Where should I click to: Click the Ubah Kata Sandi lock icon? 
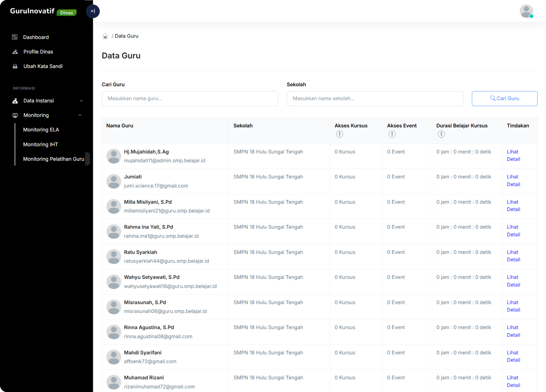[x=15, y=66]
